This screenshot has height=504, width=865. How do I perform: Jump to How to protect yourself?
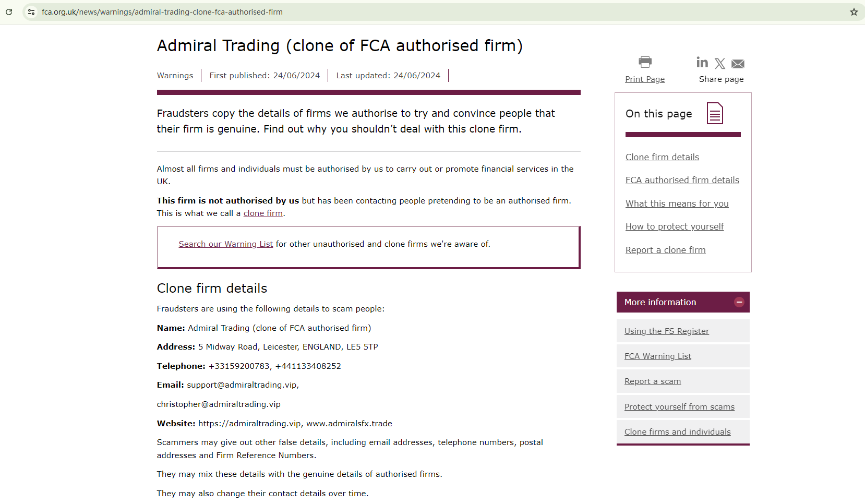point(675,226)
